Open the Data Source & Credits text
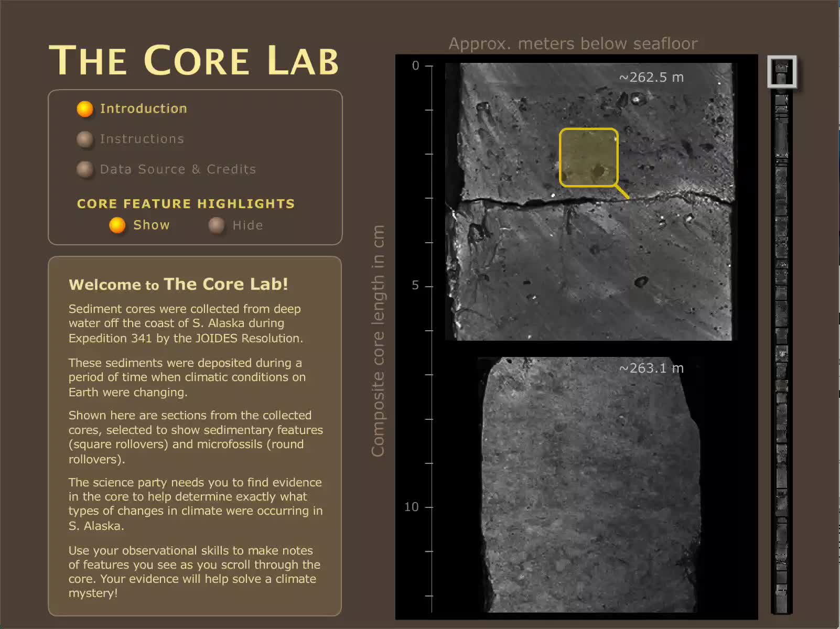 pyautogui.click(x=178, y=169)
